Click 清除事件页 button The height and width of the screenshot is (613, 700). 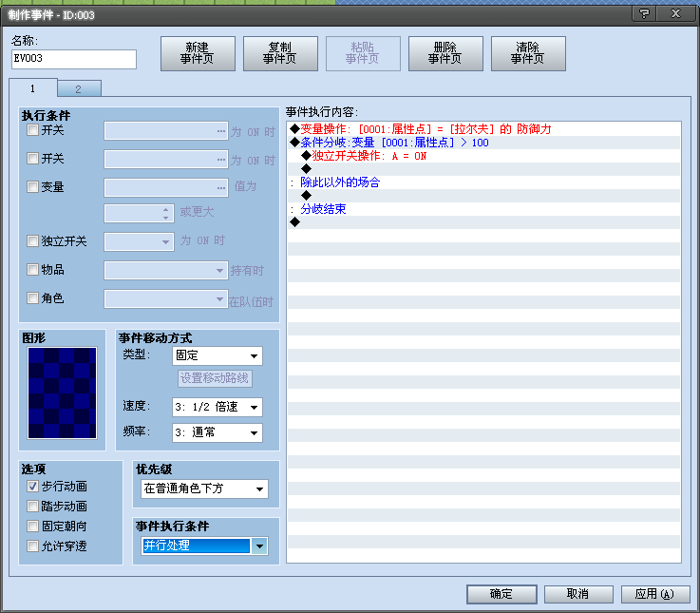[528, 53]
